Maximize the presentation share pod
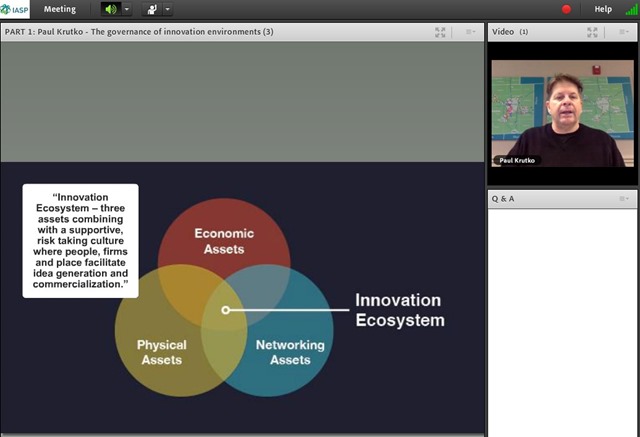Image resolution: width=640 pixels, height=437 pixels. pyautogui.click(x=440, y=32)
